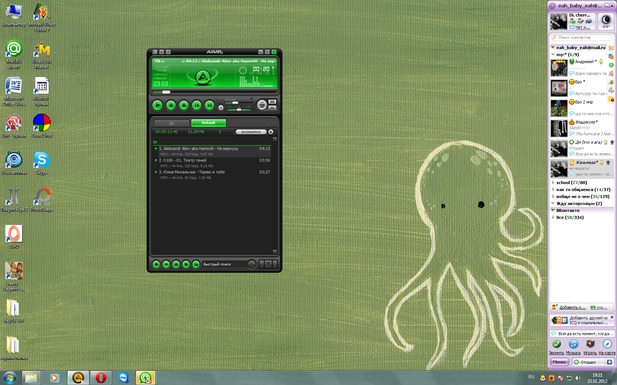Open Skype desktop shortcut
The image size is (617, 385).
click(42, 163)
